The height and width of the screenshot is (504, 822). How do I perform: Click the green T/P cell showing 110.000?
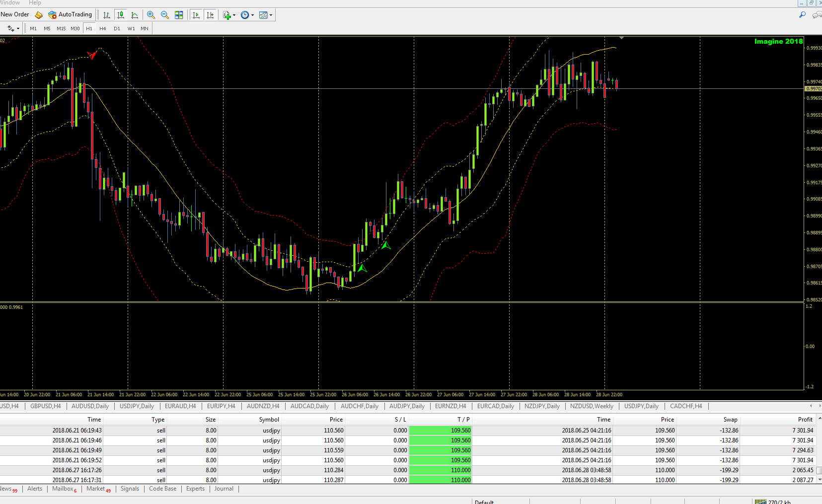coord(440,470)
